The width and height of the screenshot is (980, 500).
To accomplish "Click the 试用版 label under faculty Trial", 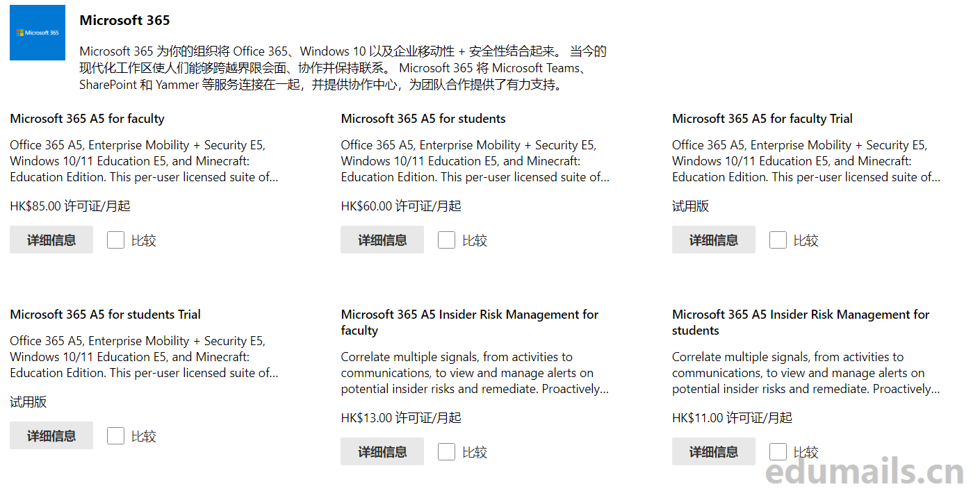I will [x=690, y=206].
